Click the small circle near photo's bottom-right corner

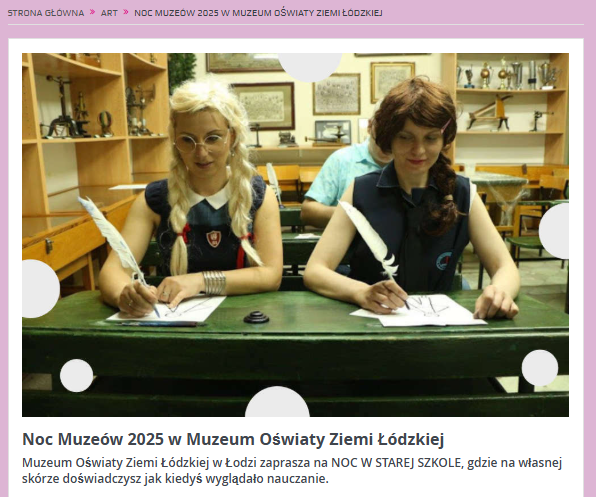point(540,367)
